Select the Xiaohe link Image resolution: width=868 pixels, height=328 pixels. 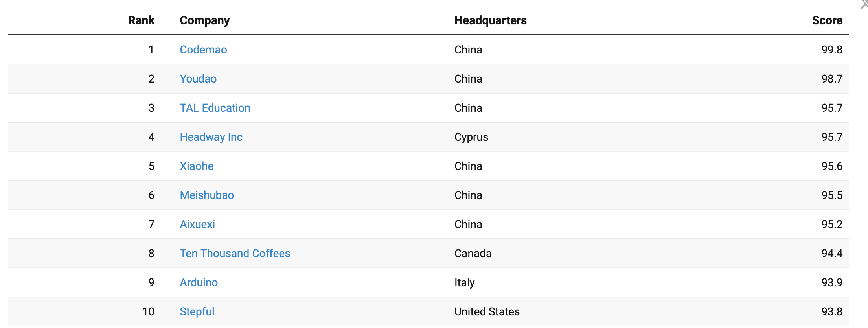click(197, 166)
